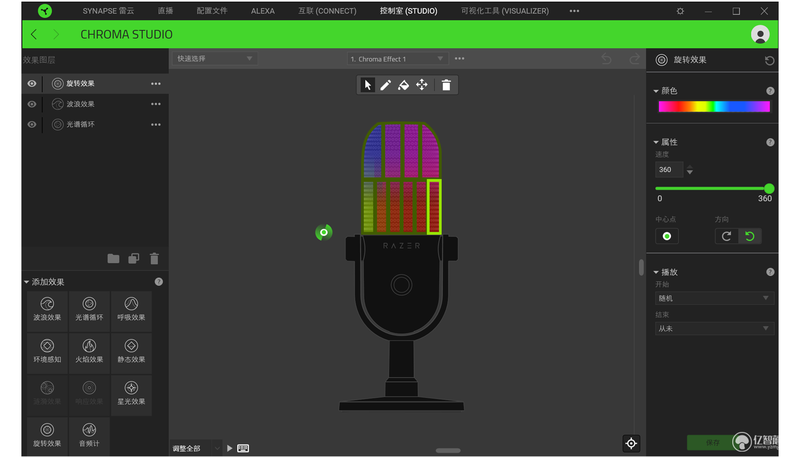Add 旋转效果 wheel effect from effects grid
The image size is (800, 457).
click(47, 436)
